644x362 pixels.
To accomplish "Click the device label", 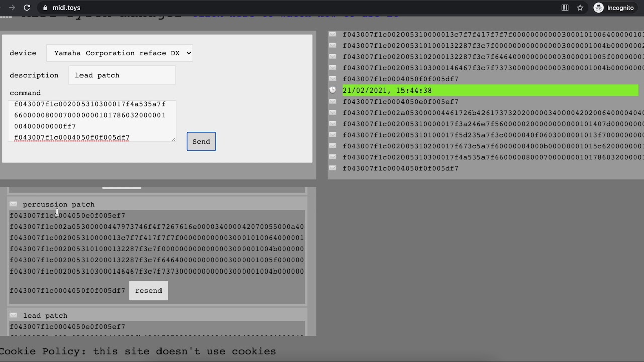I will click(23, 53).
